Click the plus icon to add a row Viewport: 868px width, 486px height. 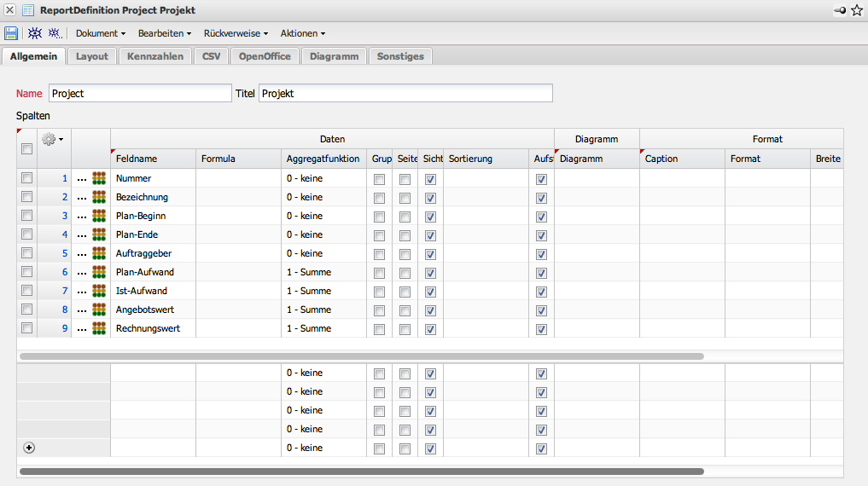(29, 448)
